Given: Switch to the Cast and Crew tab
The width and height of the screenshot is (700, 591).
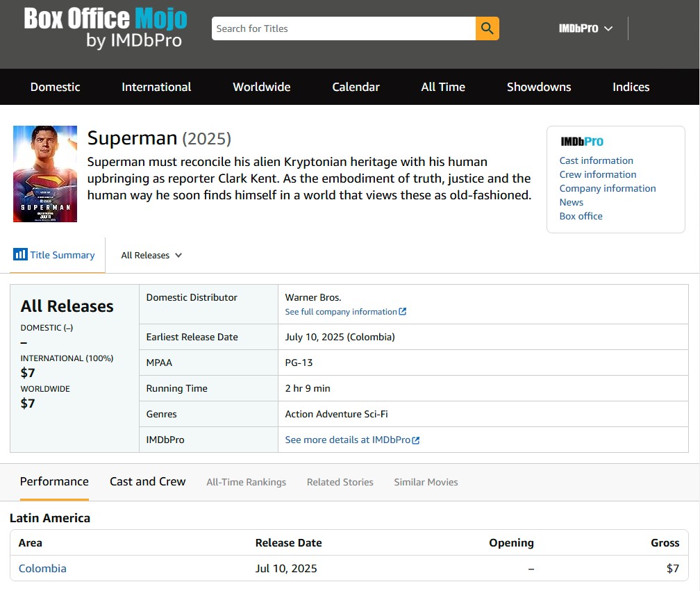Looking at the screenshot, I should [147, 482].
